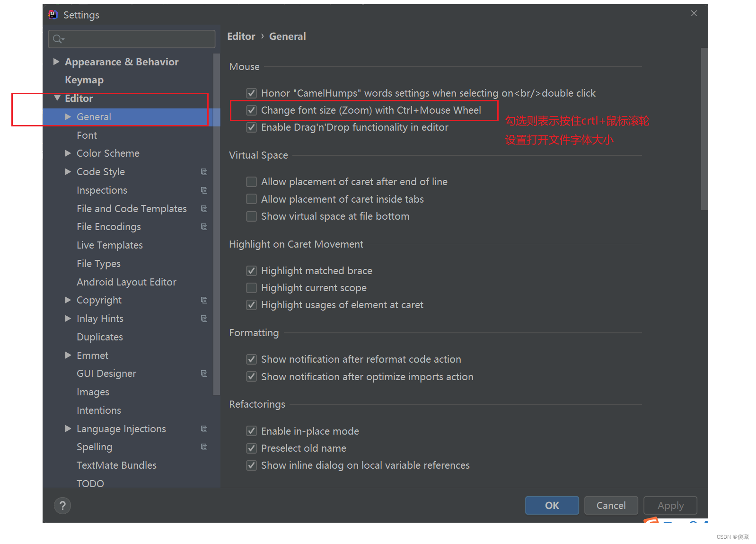Click the settings search input field
The width and height of the screenshot is (756, 544).
point(132,39)
